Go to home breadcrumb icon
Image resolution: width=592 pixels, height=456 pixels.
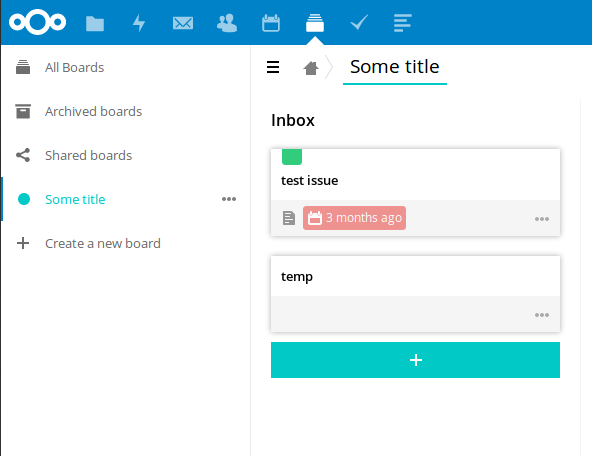click(311, 68)
